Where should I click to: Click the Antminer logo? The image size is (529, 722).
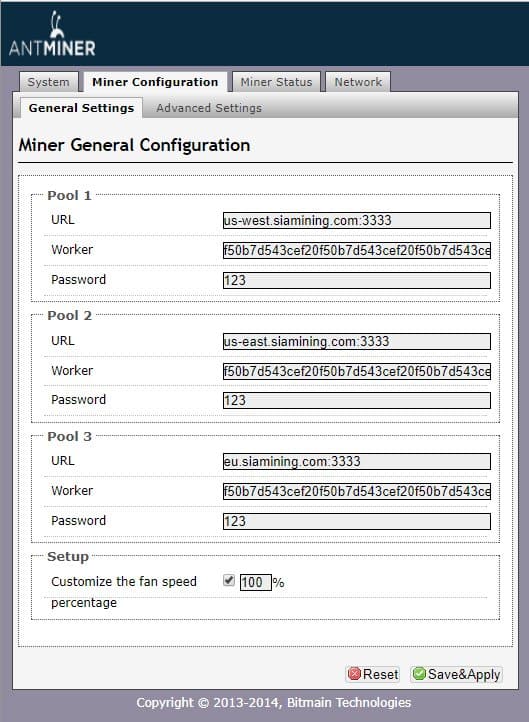coord(52,34)
